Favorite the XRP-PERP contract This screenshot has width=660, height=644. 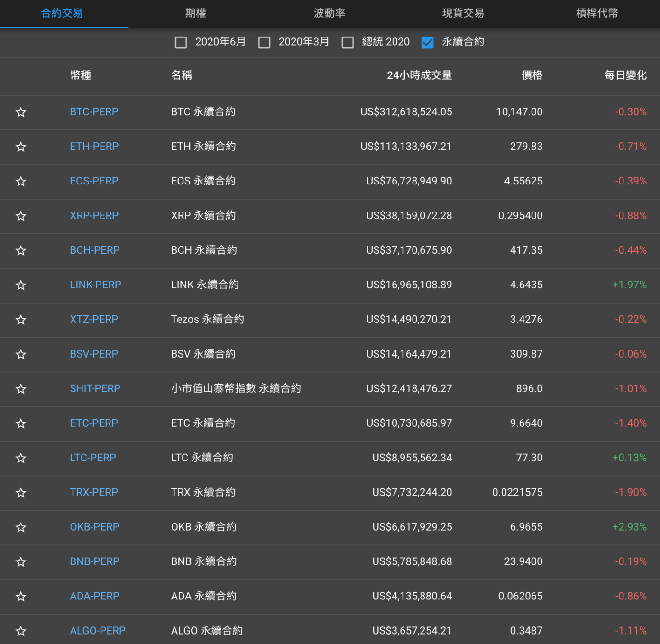[21, 216]
